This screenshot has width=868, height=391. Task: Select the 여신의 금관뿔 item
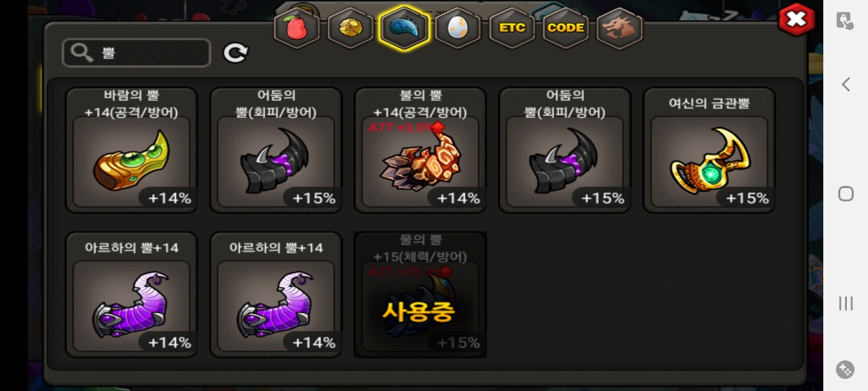709,150
